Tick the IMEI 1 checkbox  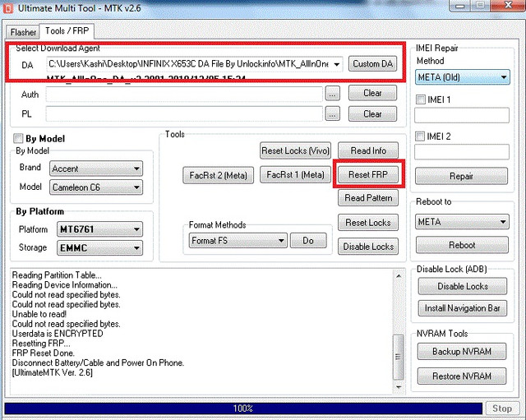click(420, 99)
